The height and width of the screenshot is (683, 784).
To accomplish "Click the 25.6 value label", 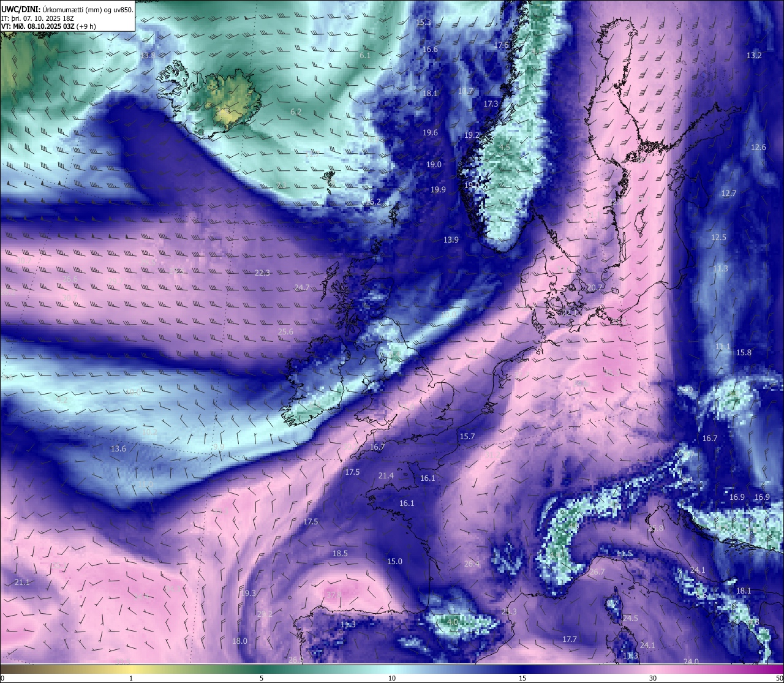I will pos(285,332).
